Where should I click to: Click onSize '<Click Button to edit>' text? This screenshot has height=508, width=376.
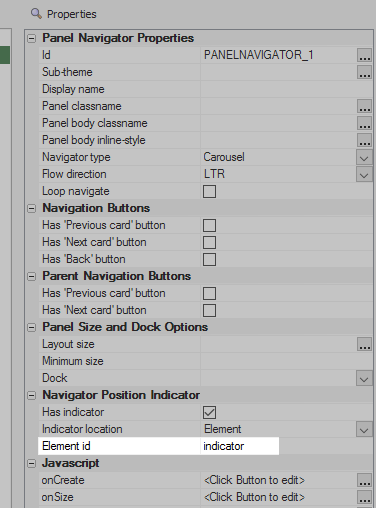click(254, 497)
